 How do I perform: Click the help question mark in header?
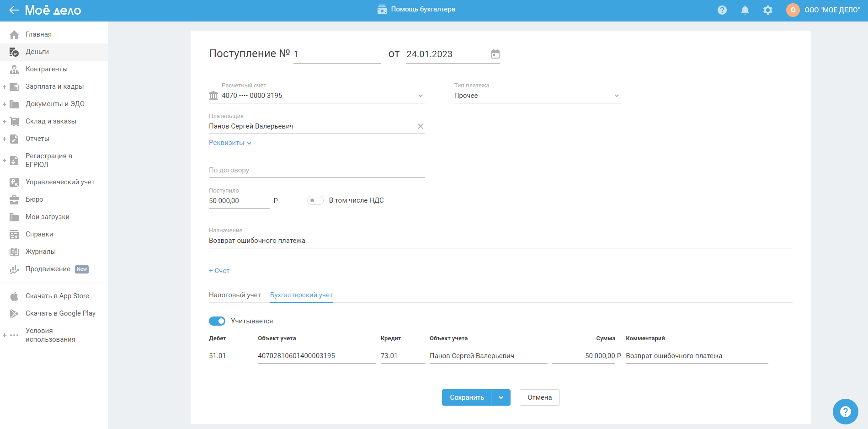click(x=722, y=10)
